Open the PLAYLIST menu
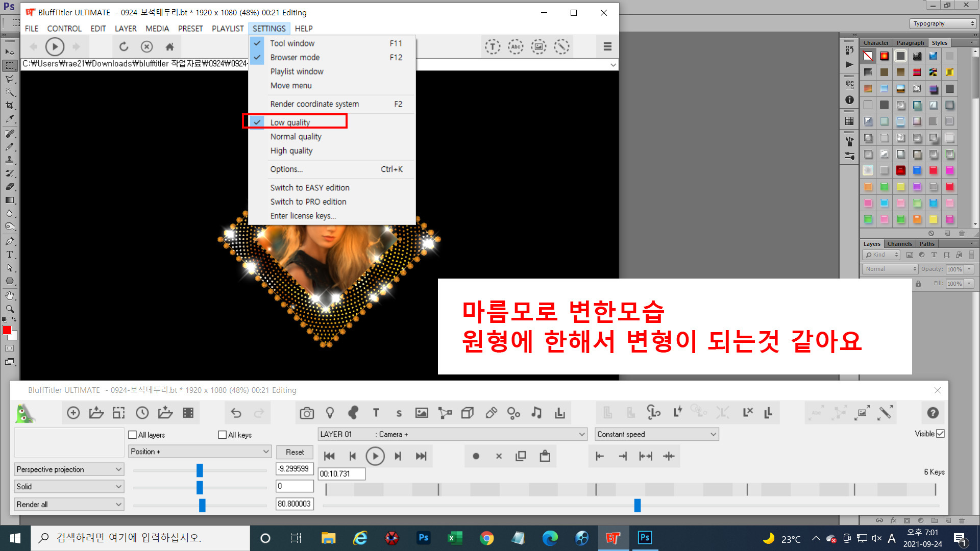 (x=228, y=29)
